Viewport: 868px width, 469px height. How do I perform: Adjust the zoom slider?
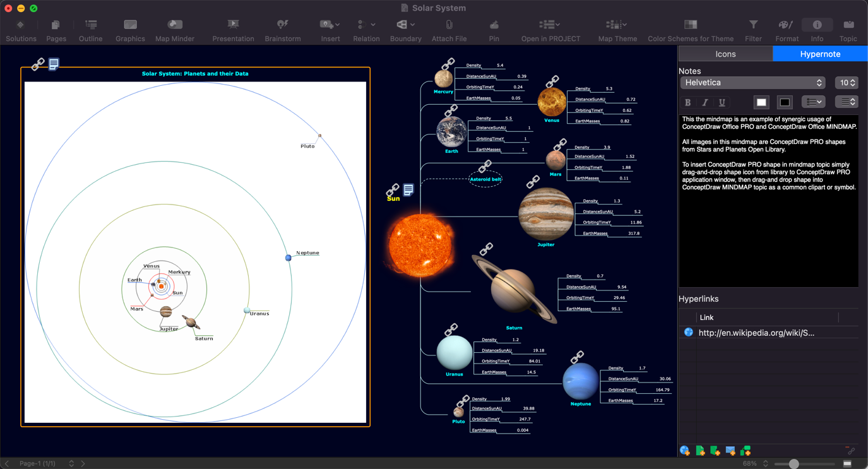pyautogui.click(x=794, y=464)
